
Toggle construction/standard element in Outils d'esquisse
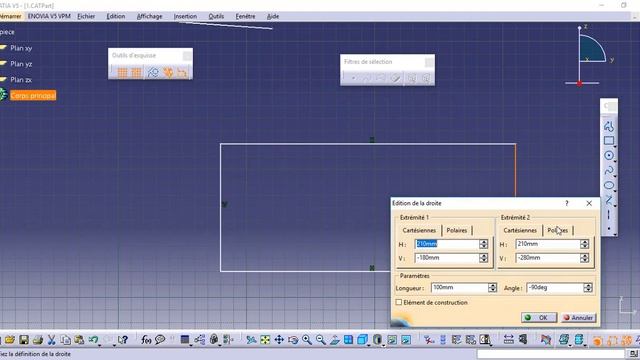pos(153,73)
